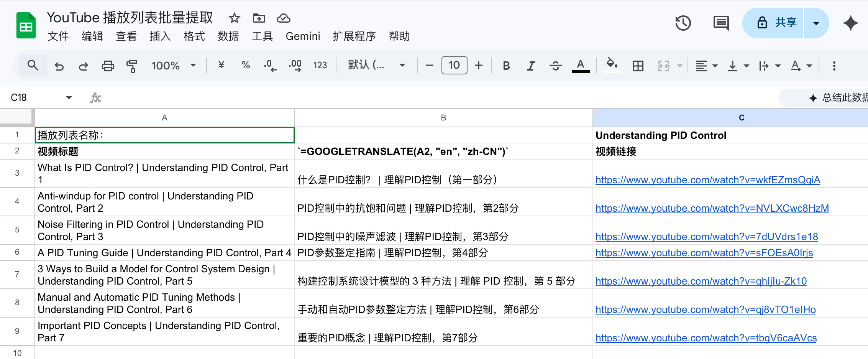
Task: Open version history clock icon
Action: pyautogui.click(x=683, y=23)
